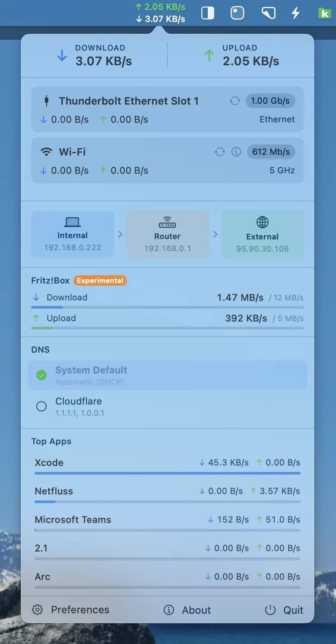Click the 2.1 row in Top Apps
This screenshot has width=336, height=644.
pyautogui.click(x=168, y=552)
